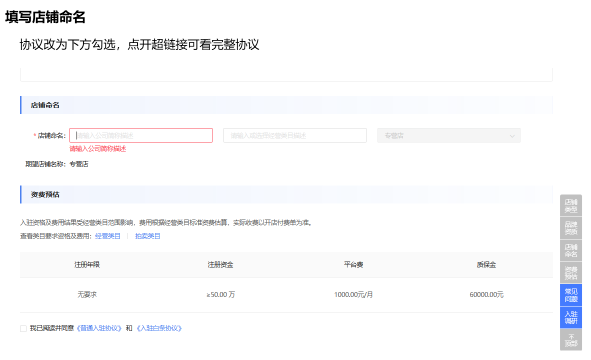Image resolution: width=591 pixels, height=360 pixels.
Task: Jump to 店铺类型 in side navigation
Action: 571,205
